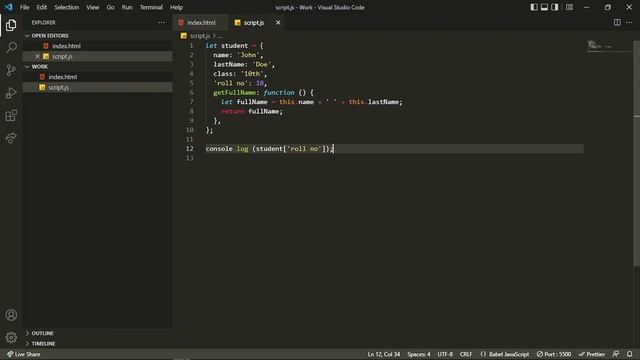Viewport: 640px width, 360px height.
Task: Change UTF-8 file encoding
Action: [445, 354]
